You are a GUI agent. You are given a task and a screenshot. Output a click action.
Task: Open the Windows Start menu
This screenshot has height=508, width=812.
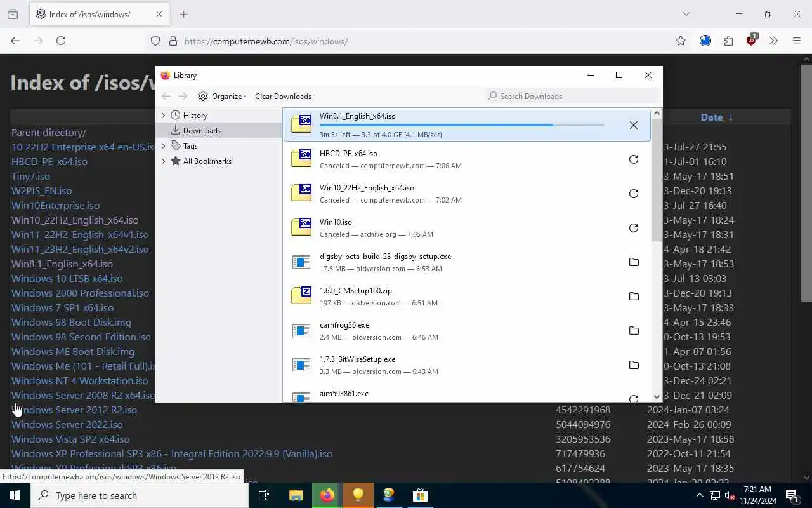tap(15, 495)
